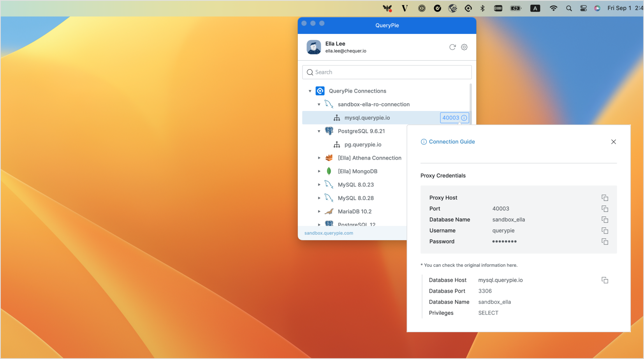Collapse PostgreSQL 9.6.21 node
This screenshot has height=359, width=644.
[319, 131]
